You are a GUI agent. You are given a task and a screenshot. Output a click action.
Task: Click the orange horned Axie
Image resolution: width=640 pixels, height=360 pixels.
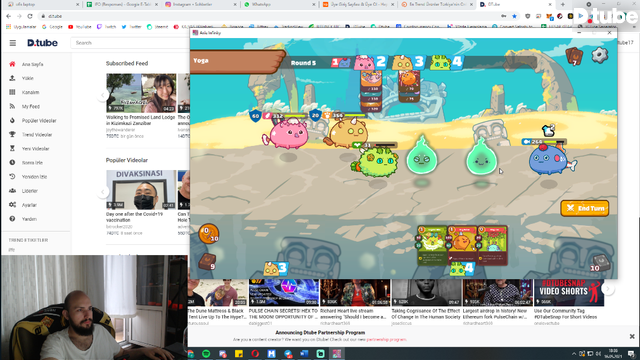point(346,133)
